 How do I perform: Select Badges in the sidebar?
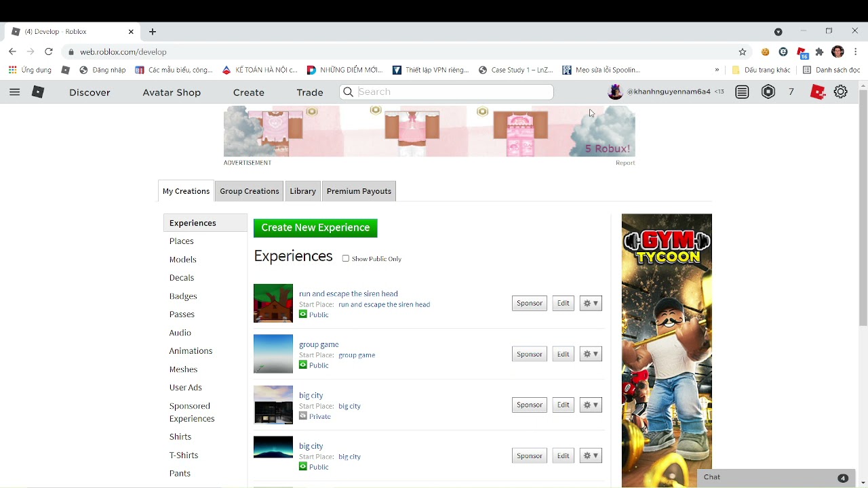click(x=183, y=296)
